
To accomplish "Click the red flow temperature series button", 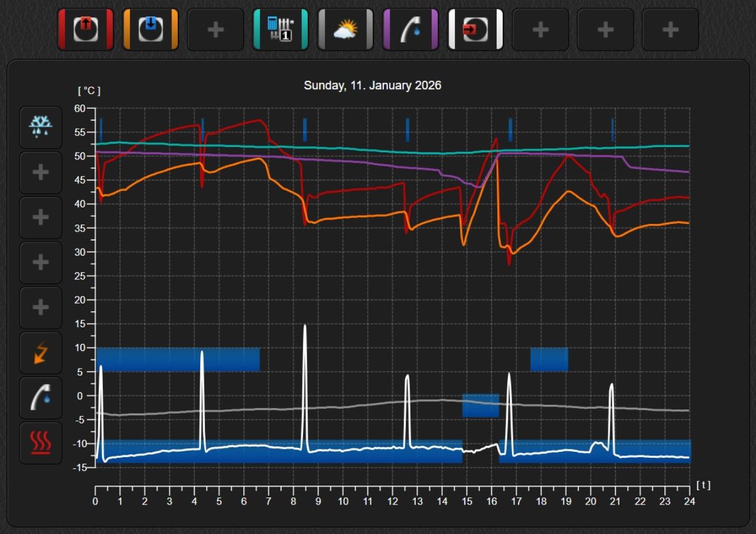I will tap(86, 30).
